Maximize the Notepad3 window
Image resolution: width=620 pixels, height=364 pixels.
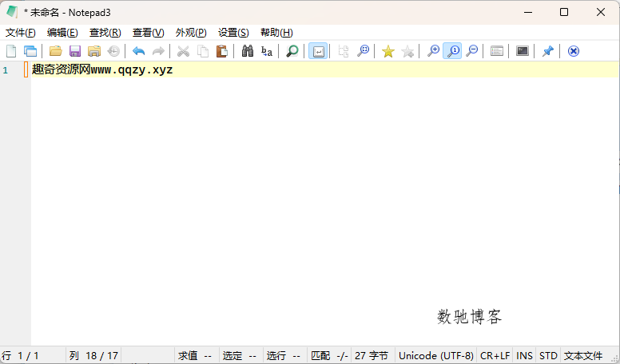click(x=564, y=12)
